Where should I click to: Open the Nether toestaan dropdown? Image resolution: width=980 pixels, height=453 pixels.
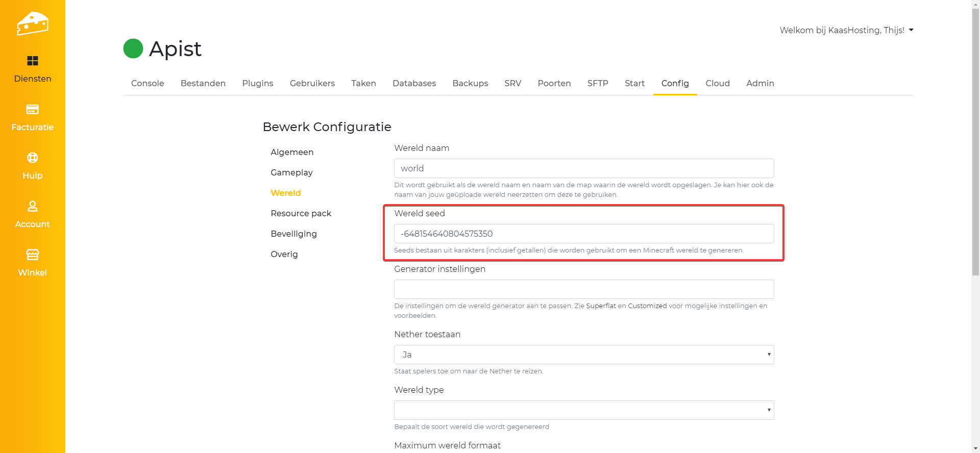[583, 355]
